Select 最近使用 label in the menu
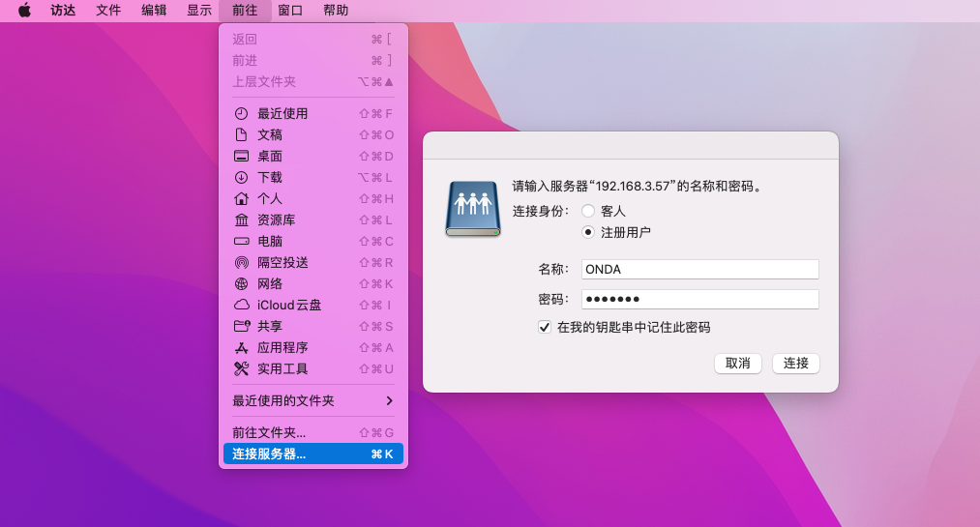 coord(282,114)
